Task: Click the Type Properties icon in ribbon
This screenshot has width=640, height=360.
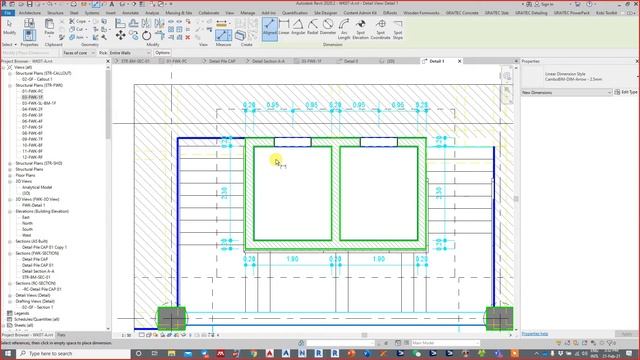Action: pyautogui.click(x=29, y=23)
